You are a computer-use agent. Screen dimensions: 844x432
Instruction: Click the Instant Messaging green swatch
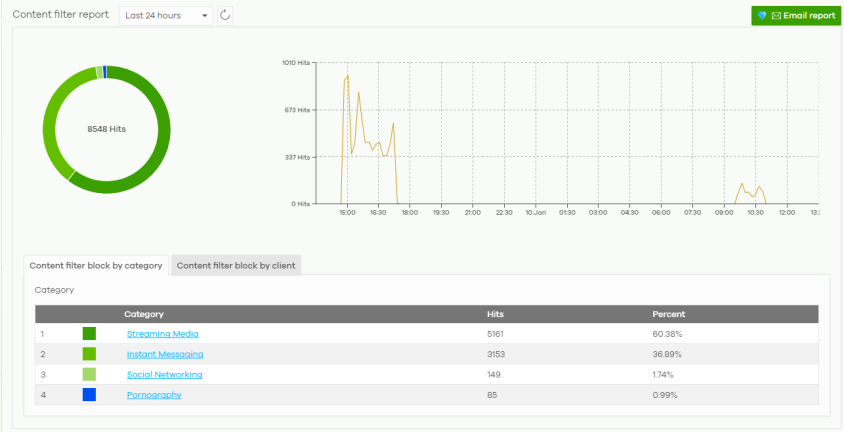[x=89, y=354]
